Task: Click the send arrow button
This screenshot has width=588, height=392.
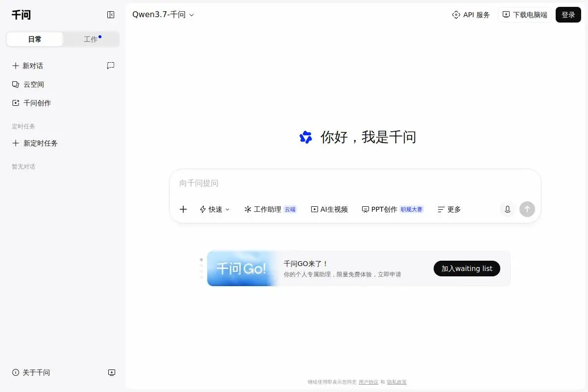Action: pos(527,209)
